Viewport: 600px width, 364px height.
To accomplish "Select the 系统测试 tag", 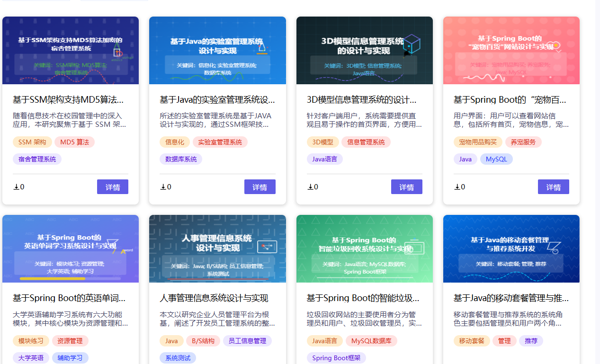I will (178, 358).
